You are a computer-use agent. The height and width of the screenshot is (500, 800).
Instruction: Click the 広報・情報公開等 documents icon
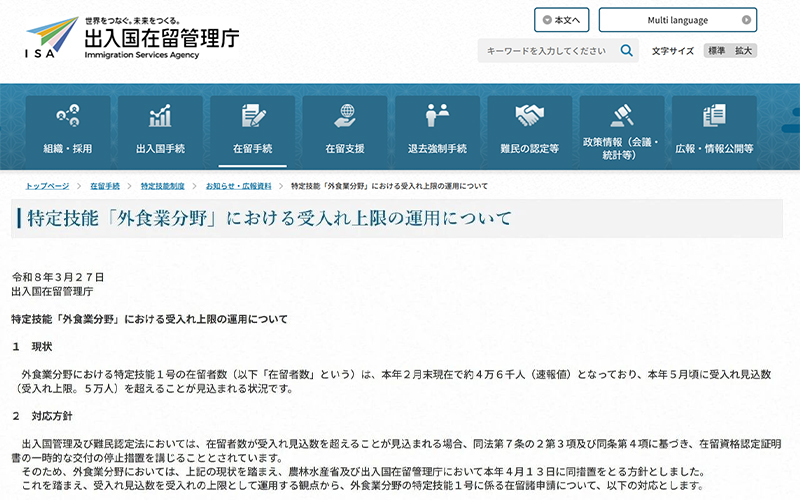tap(714, 115)
